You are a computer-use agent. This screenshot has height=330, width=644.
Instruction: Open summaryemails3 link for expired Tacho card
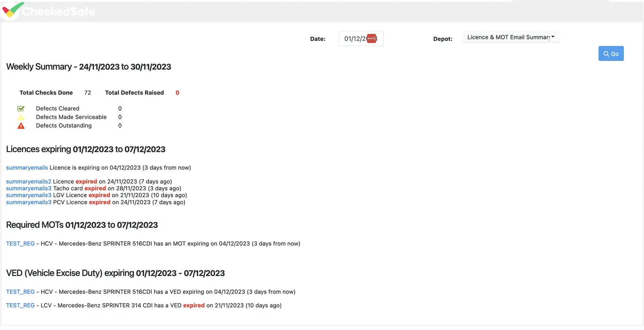point(28,189)
